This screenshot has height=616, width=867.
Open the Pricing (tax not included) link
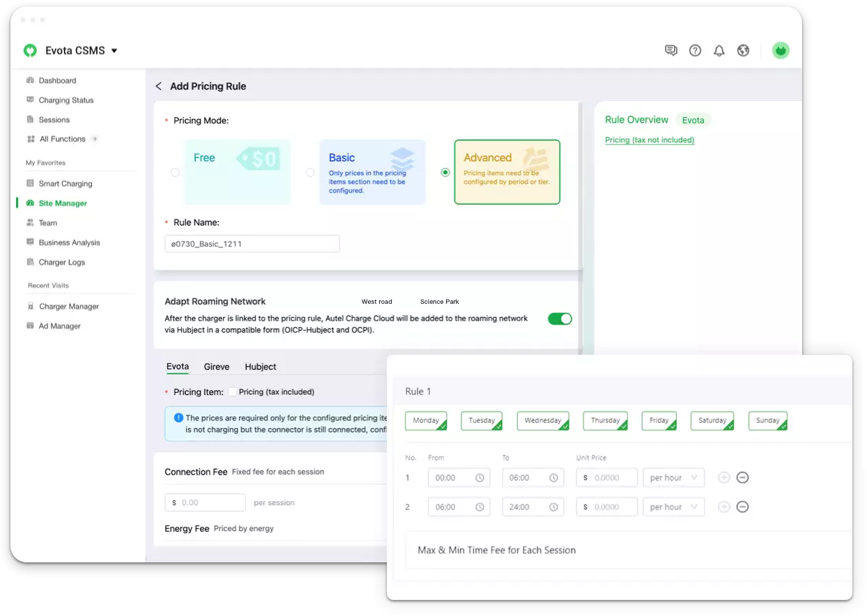(650, 139)
